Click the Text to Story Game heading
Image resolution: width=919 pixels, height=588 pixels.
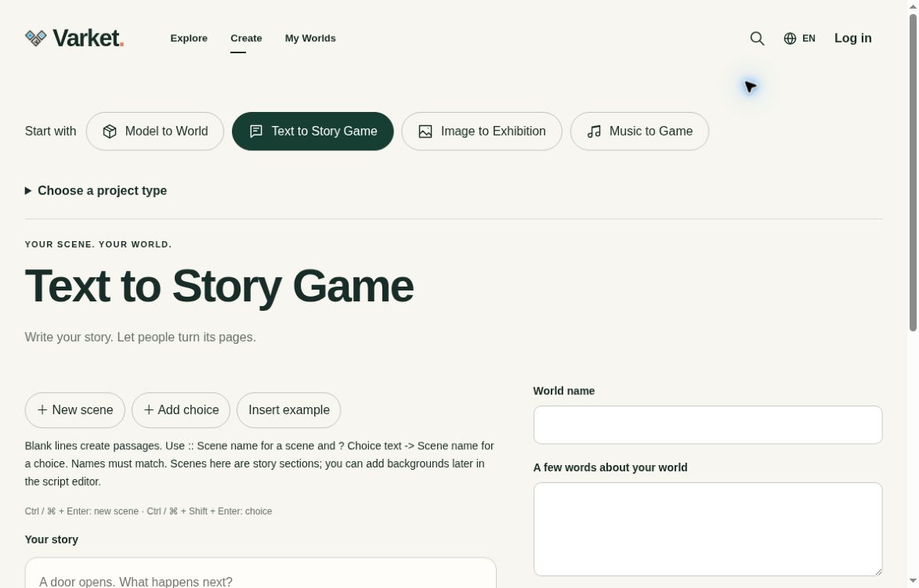[x=219, y=287]
